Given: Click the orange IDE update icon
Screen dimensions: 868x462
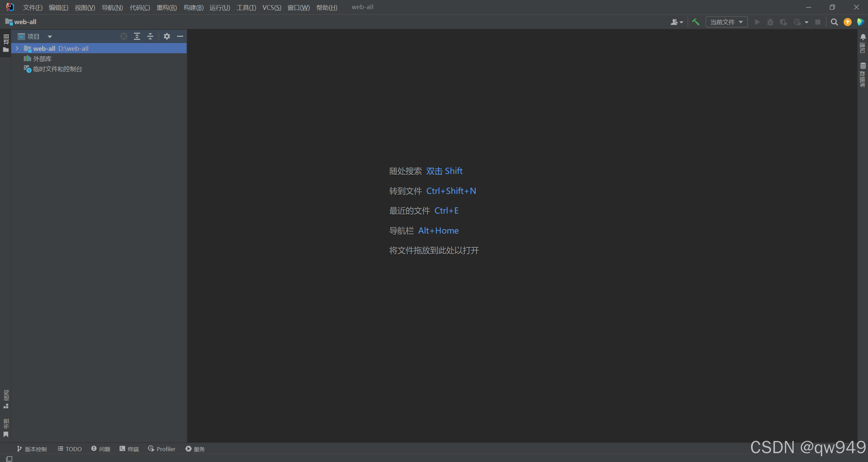Looking at the screenshot, I should (847, 22).
